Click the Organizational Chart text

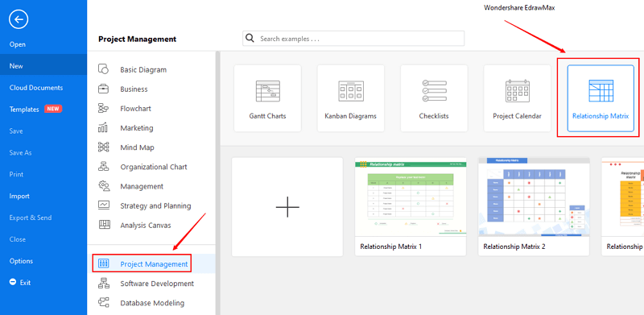tap(154, 167)
